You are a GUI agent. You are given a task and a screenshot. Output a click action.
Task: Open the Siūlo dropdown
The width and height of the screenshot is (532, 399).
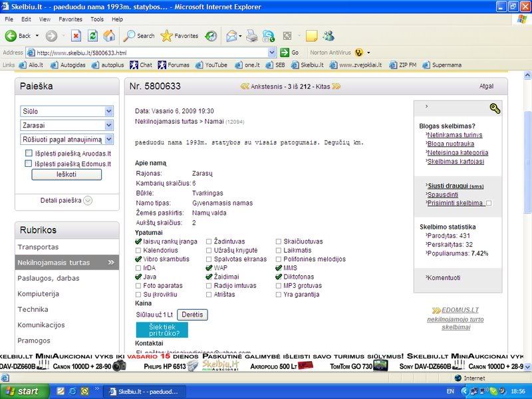(x=67, y=111)
